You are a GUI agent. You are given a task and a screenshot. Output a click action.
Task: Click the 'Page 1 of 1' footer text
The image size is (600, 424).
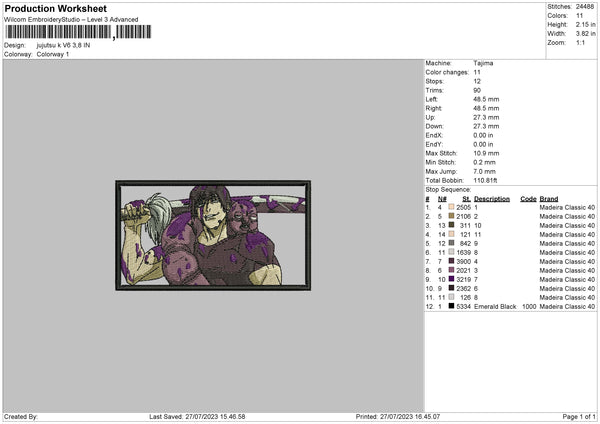[579, 416]
